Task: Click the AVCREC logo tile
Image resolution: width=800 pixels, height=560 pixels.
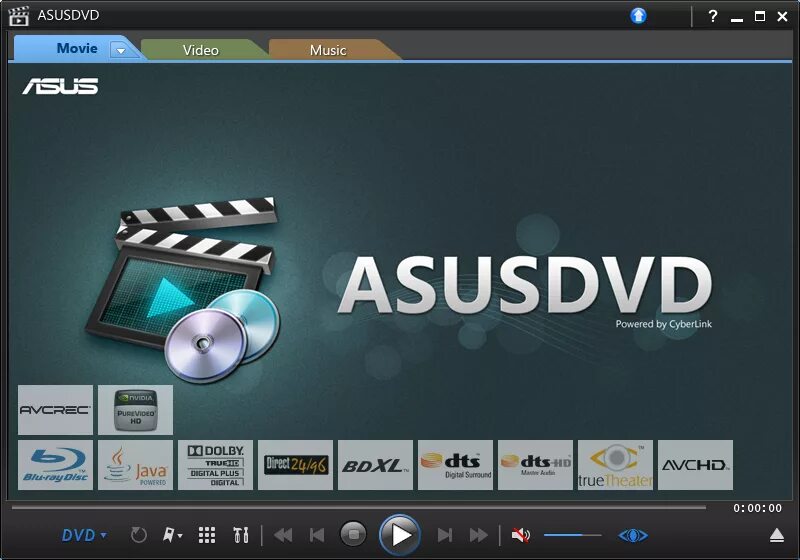Action: coord(55,410)
